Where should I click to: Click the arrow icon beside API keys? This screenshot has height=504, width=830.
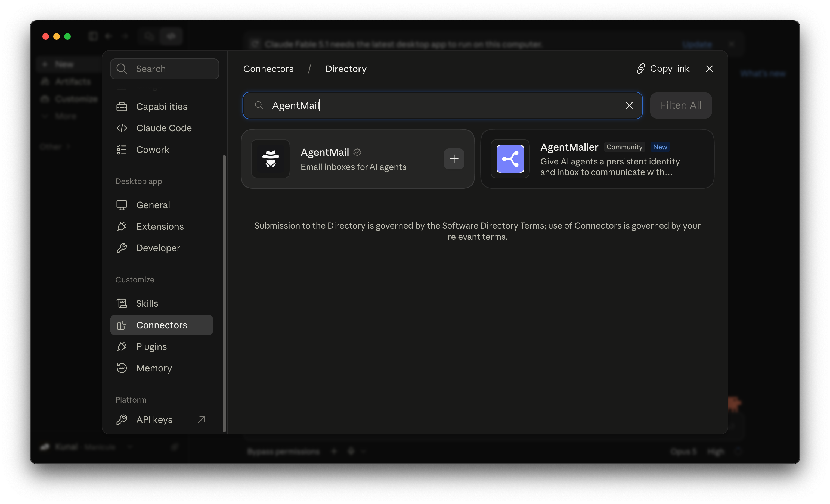point(202,419)
